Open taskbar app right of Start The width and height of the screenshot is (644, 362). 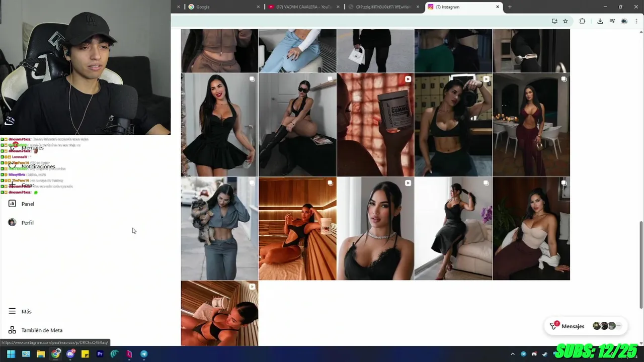coord(26,354)
